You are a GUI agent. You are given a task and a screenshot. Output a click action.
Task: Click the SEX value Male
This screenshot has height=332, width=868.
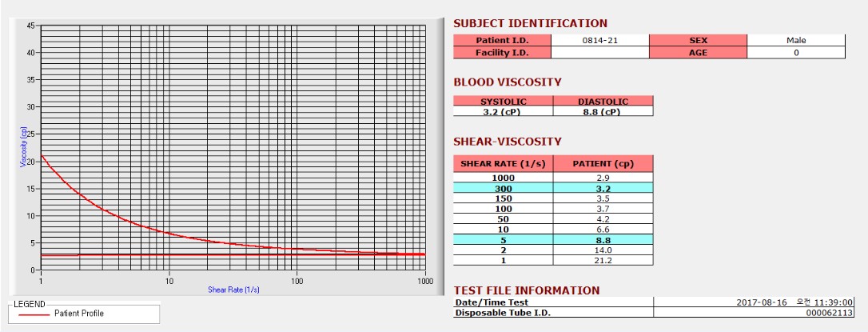796,41
